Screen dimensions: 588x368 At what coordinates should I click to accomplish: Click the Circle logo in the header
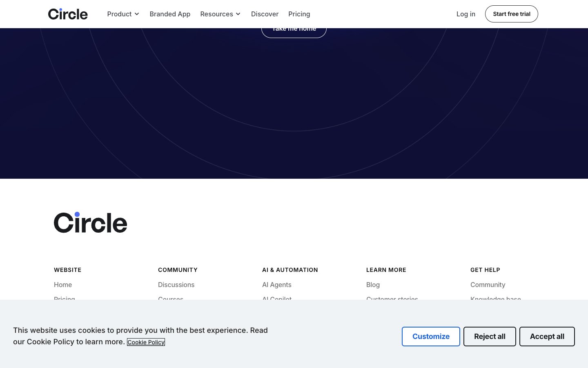point(68,14)
